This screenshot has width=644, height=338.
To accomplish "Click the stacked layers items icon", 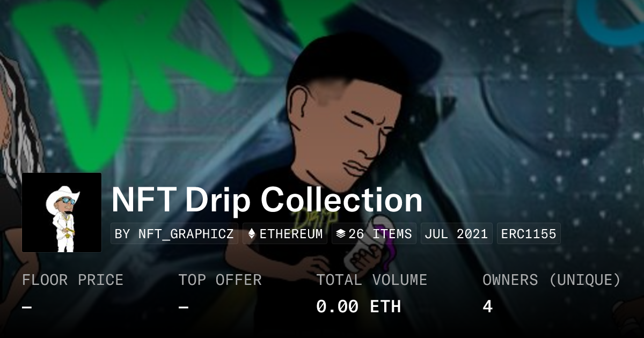I will [341, 234].
